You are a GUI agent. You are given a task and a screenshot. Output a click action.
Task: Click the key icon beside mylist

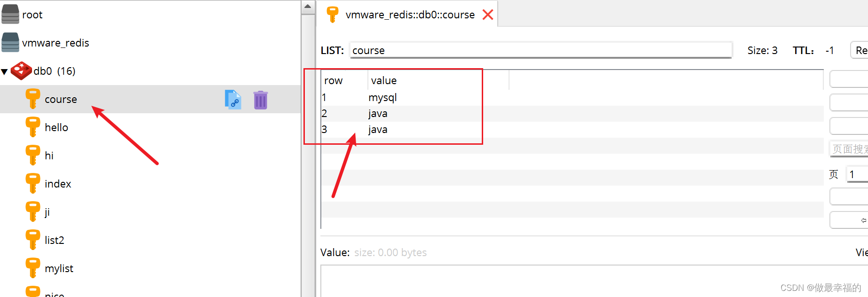click(x=32, y=268)
